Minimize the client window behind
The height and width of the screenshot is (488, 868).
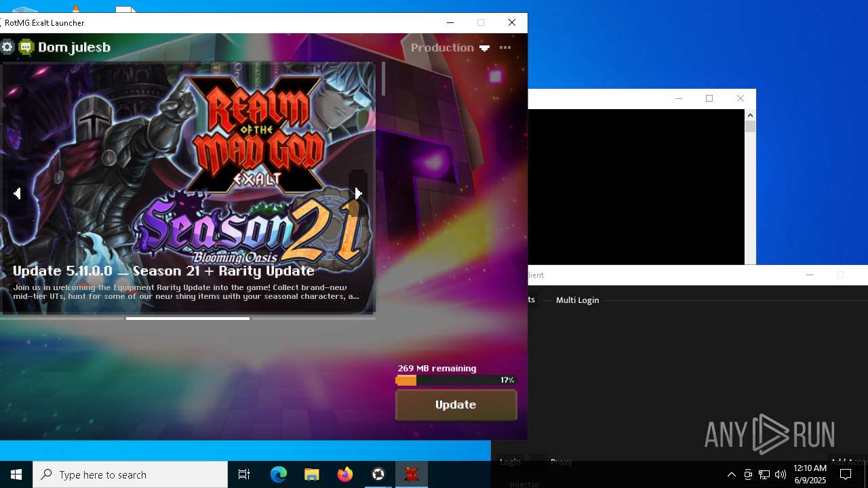point(809,274)
